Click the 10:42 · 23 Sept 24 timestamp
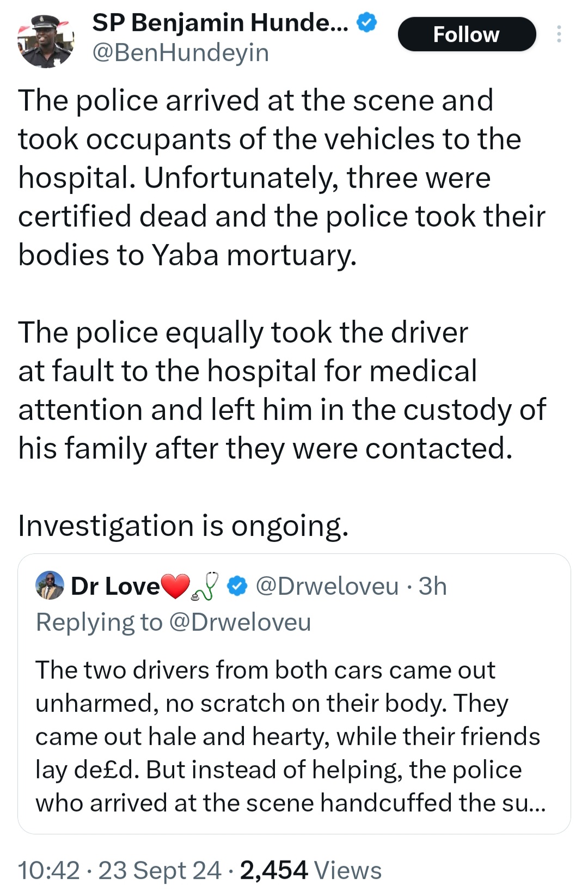This screenshot has width=588, height=896. [119, 870]
